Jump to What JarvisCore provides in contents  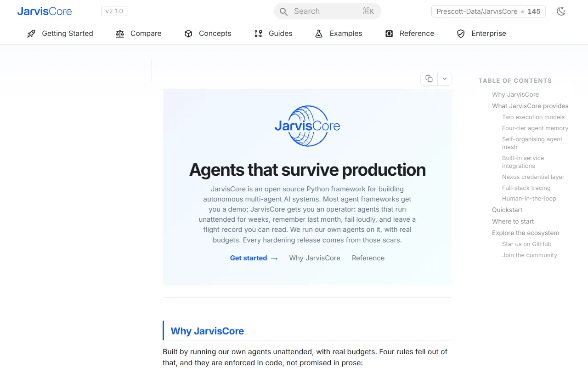coord(530,106)
